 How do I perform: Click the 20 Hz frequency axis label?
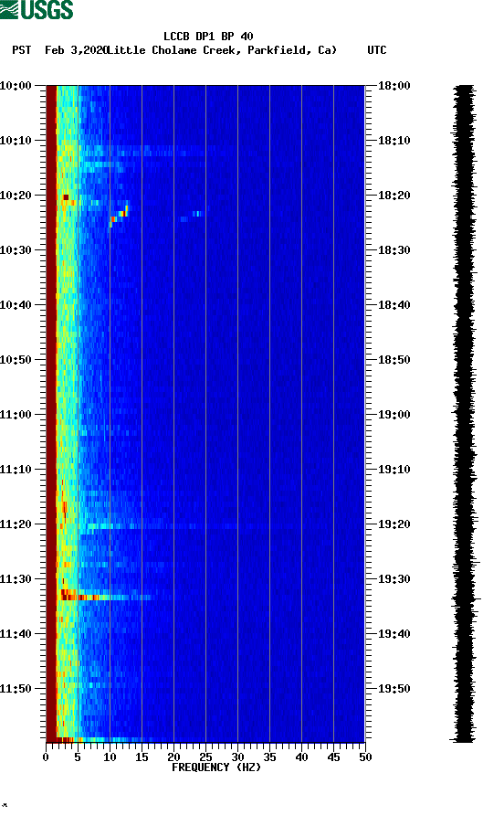click(173, 757)
